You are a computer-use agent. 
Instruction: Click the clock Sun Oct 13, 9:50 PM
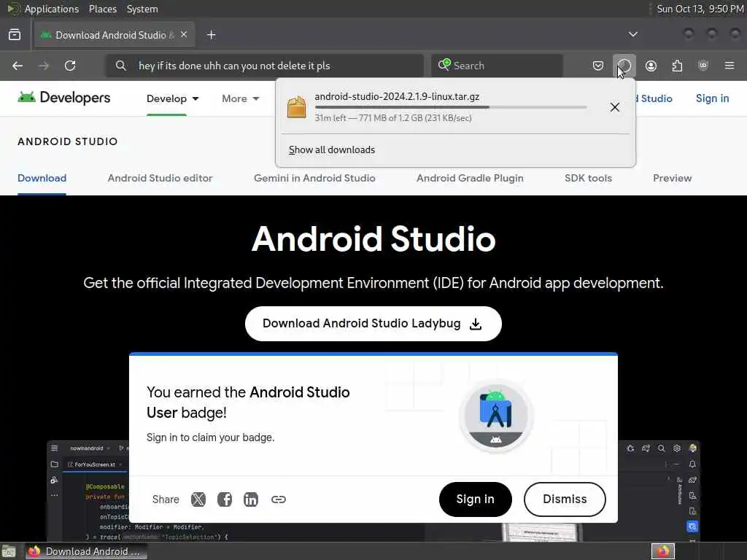click(700, 9)
